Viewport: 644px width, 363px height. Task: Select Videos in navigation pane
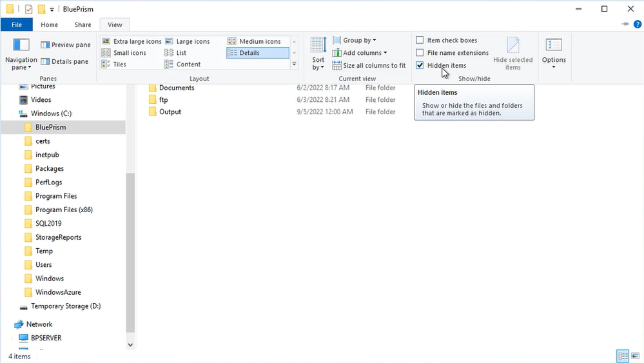(x=41, y=100)
